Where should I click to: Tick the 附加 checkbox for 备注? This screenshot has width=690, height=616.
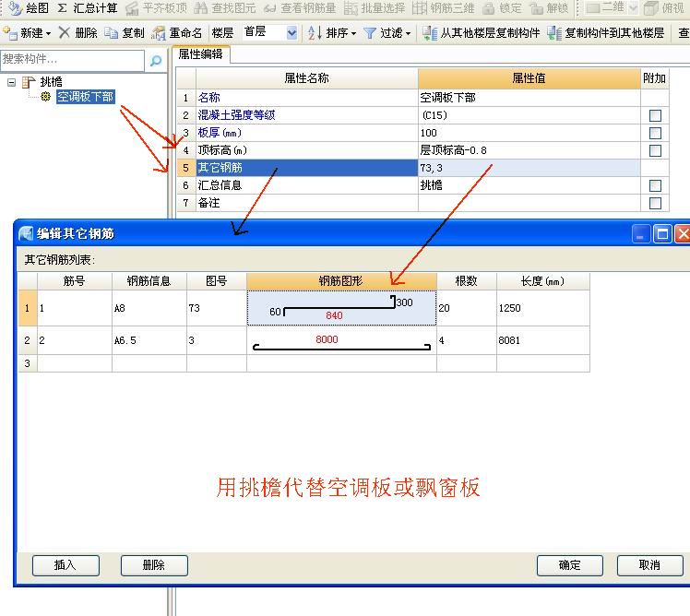655,203
